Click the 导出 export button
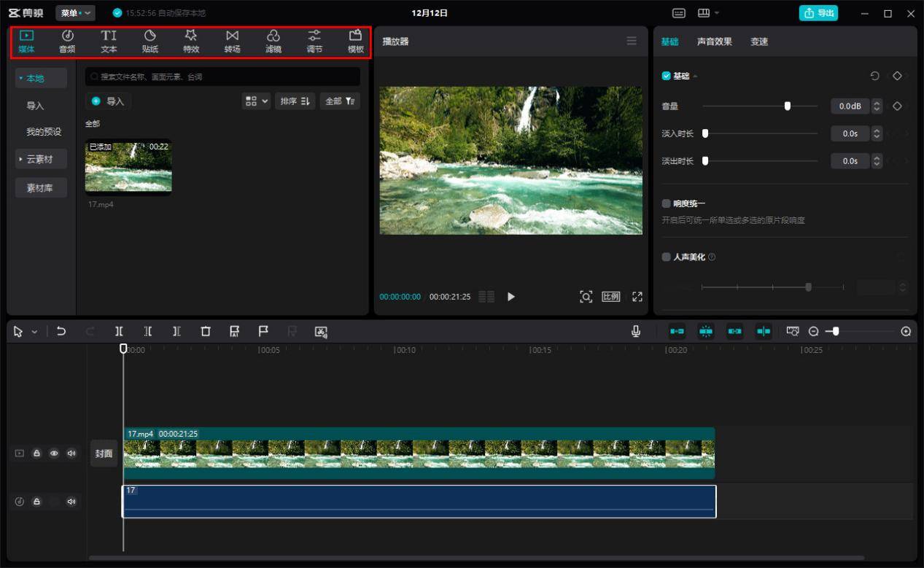The width and height of the screenshot is (924, 568). 818,13
